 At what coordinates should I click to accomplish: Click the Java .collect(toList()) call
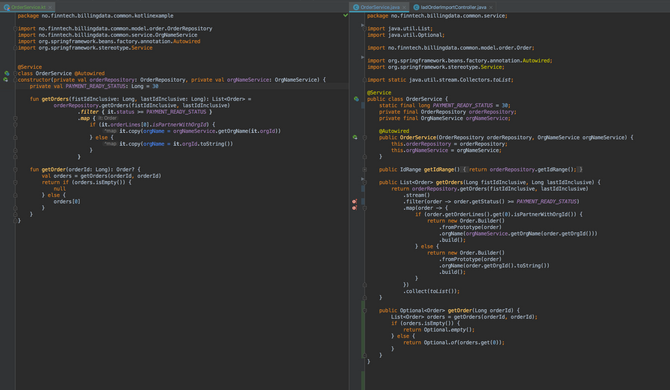pos(432,291)
